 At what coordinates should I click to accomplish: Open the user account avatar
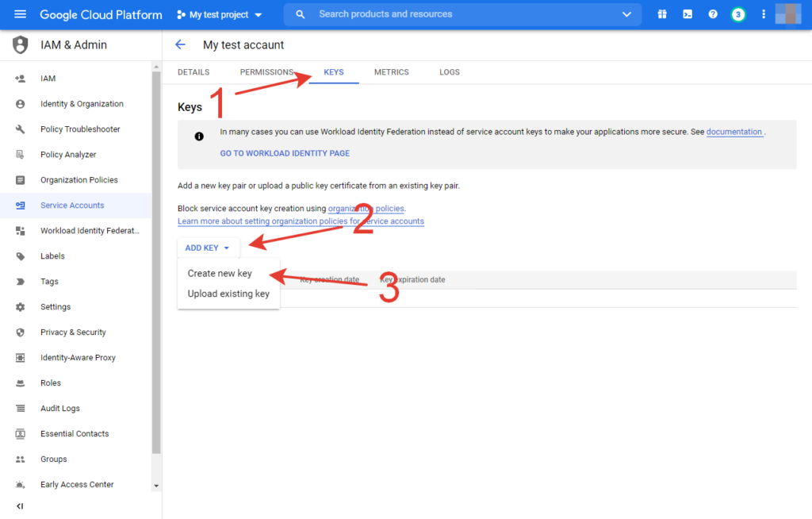coord(787,14)
